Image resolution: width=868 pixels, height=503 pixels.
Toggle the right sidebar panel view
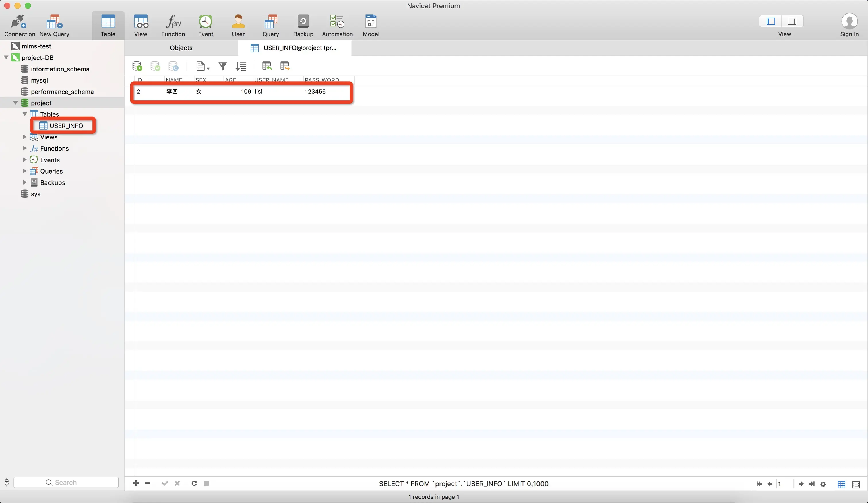point(792,21)
